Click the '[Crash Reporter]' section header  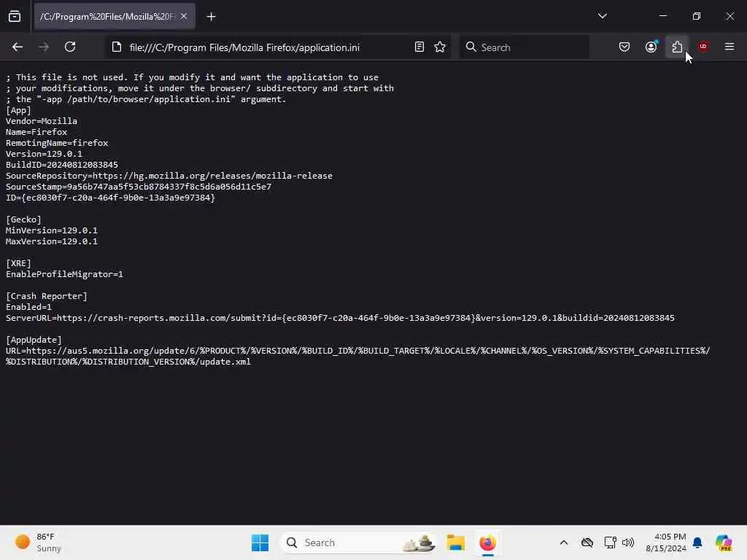pos(47,296)
